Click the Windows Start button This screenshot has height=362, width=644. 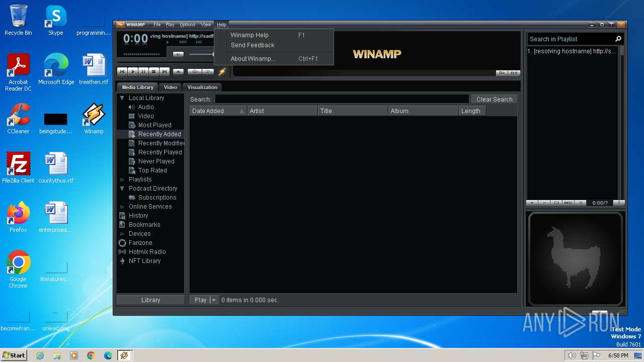pyautogui.click(x=14, y=355)
